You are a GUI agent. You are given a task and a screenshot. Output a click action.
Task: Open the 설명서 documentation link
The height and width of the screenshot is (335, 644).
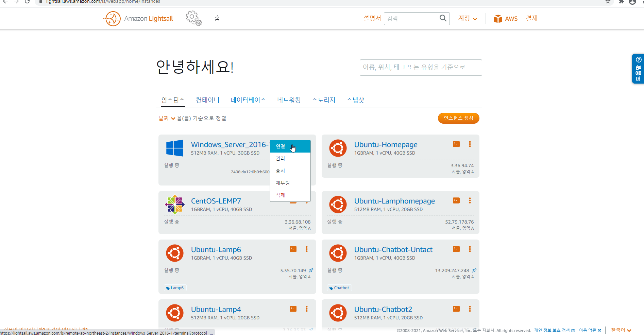372,18
